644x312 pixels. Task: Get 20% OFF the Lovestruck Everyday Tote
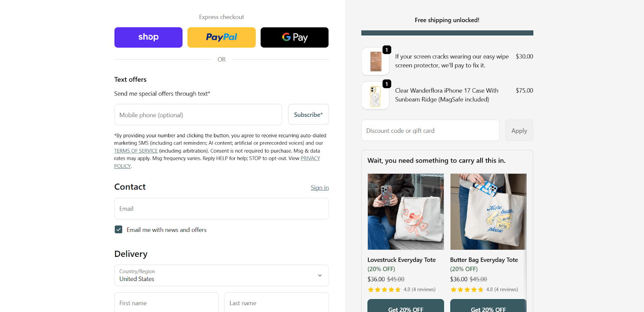click(405, 308)
